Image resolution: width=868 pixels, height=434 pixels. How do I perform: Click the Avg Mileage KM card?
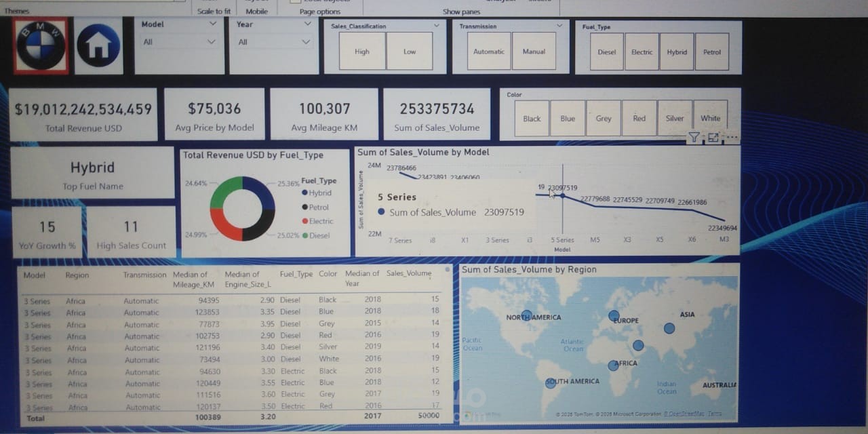(325, 115)
